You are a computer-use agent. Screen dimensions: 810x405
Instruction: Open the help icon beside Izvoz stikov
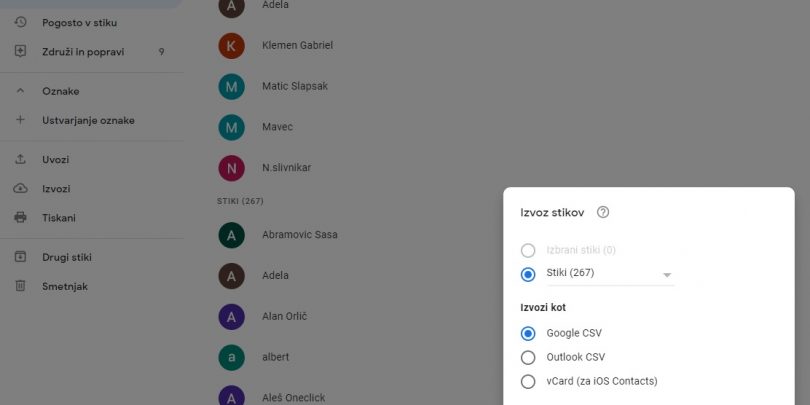603,212
